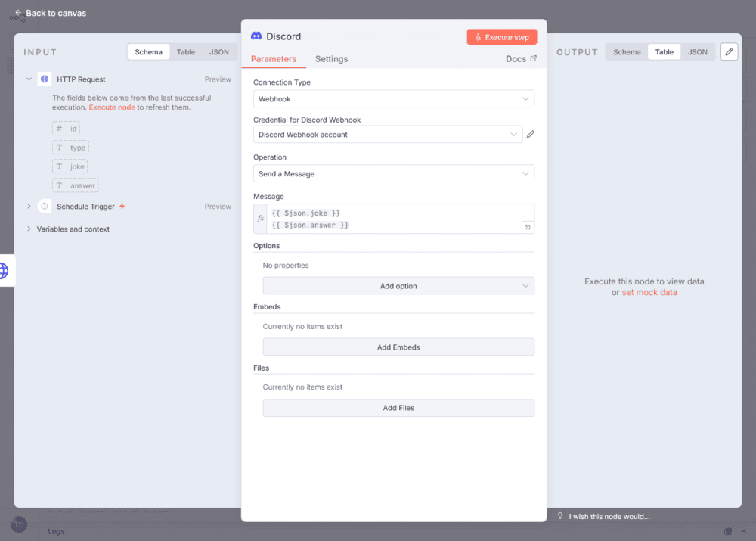Click the expression editor icon in Message field

point(527,227)
